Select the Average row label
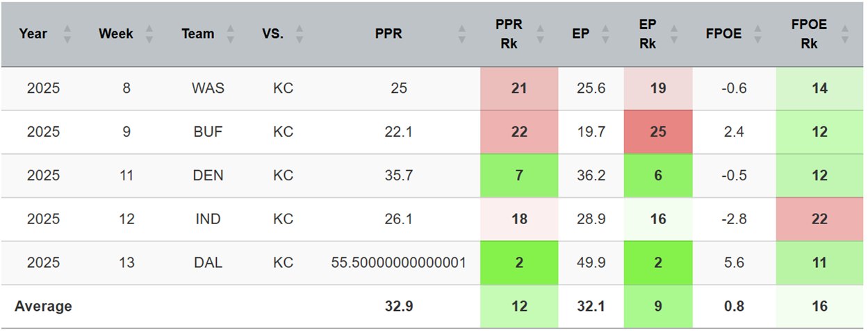868x331 pixels. (43, 306)
